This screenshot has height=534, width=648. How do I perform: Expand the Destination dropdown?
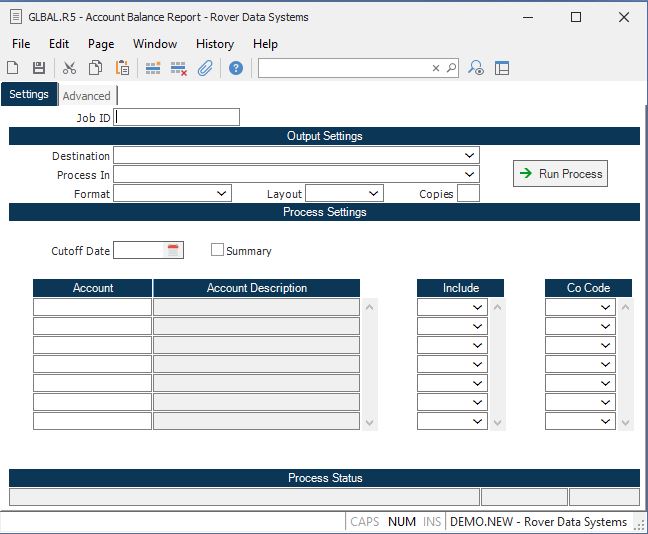click(469, 156)
